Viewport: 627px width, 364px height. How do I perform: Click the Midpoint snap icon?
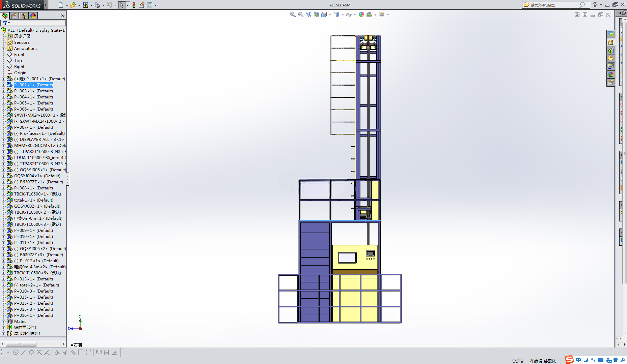pyautogui.click(x=23, y=353)
